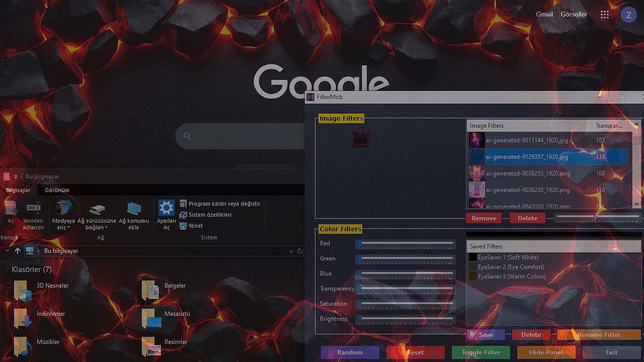Open the Gmail link
The image size is (644, 362).
544,14
